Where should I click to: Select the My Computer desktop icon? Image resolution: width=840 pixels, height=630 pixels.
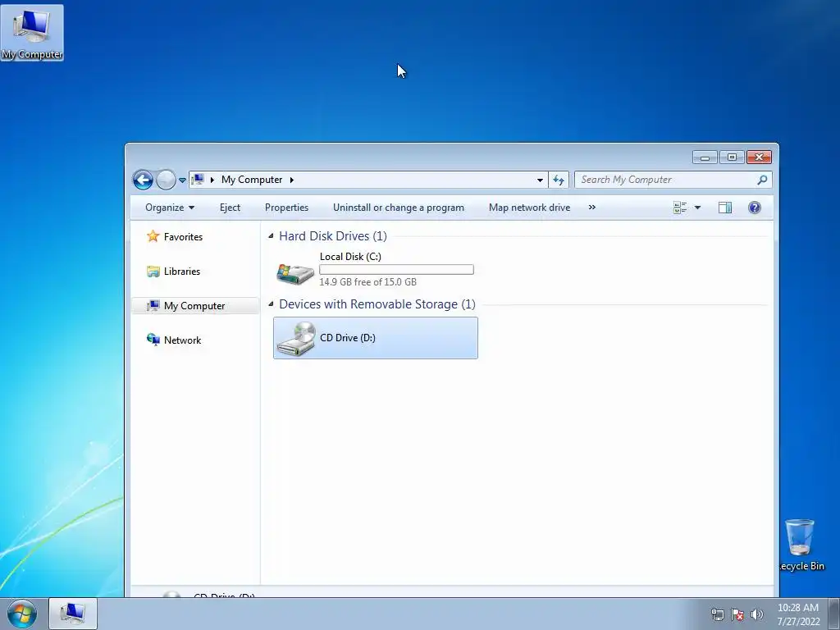[32, 33]
